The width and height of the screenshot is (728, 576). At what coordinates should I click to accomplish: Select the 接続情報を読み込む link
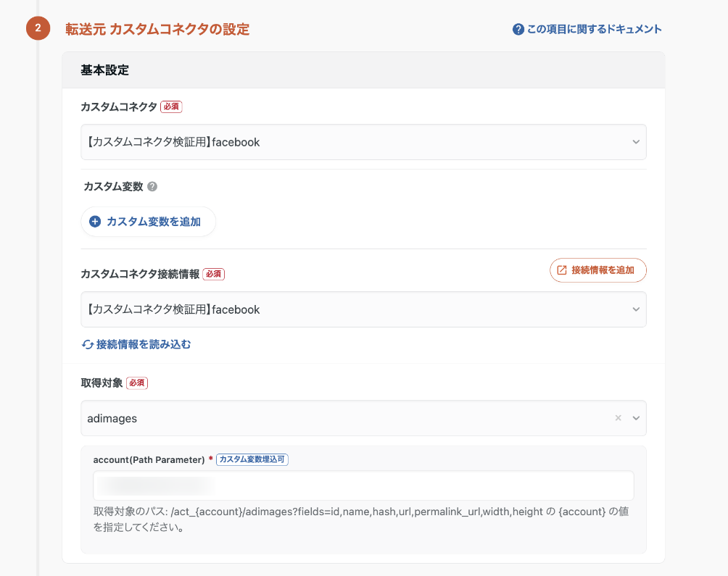click(x=144, y=345)
